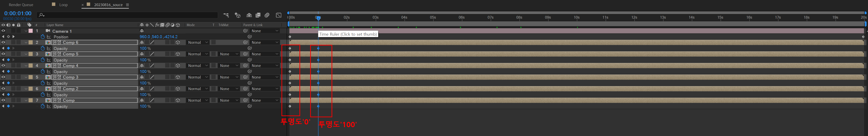Click the current timecode 0:00:01:00
Viewport: 868px width, 136px height.
point(18,13)
